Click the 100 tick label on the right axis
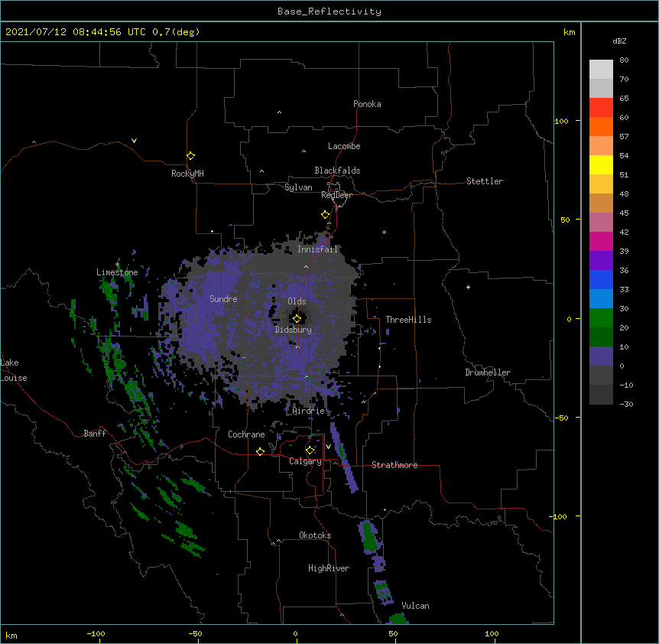659x644 pixels. click(561, 121)
